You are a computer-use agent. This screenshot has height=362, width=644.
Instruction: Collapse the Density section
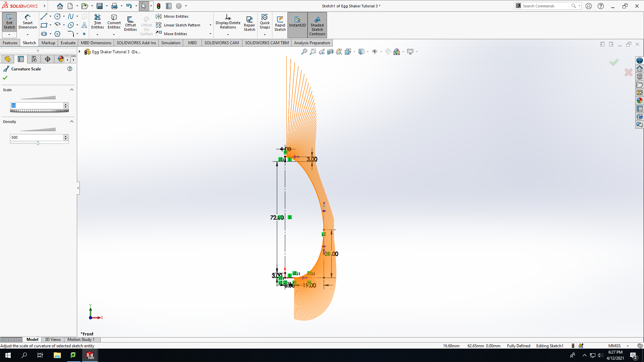point(71,122)
